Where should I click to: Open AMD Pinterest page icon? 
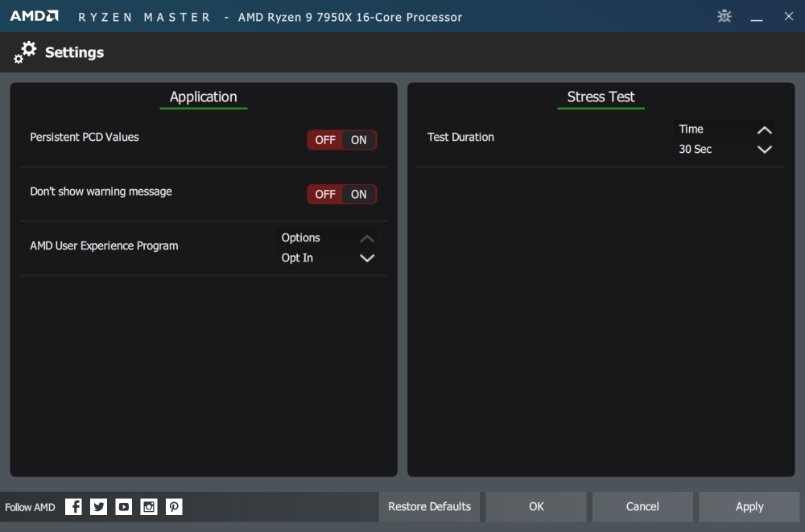[x=174, y=507]
